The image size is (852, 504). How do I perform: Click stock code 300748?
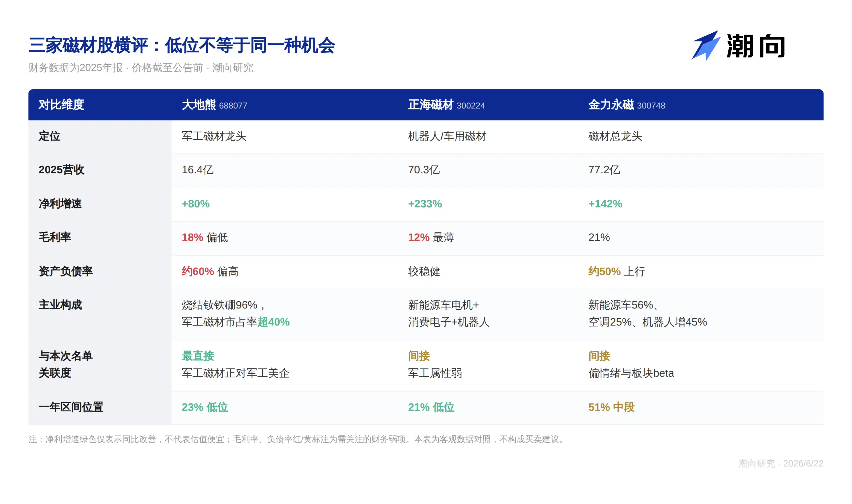click(651, 106)
